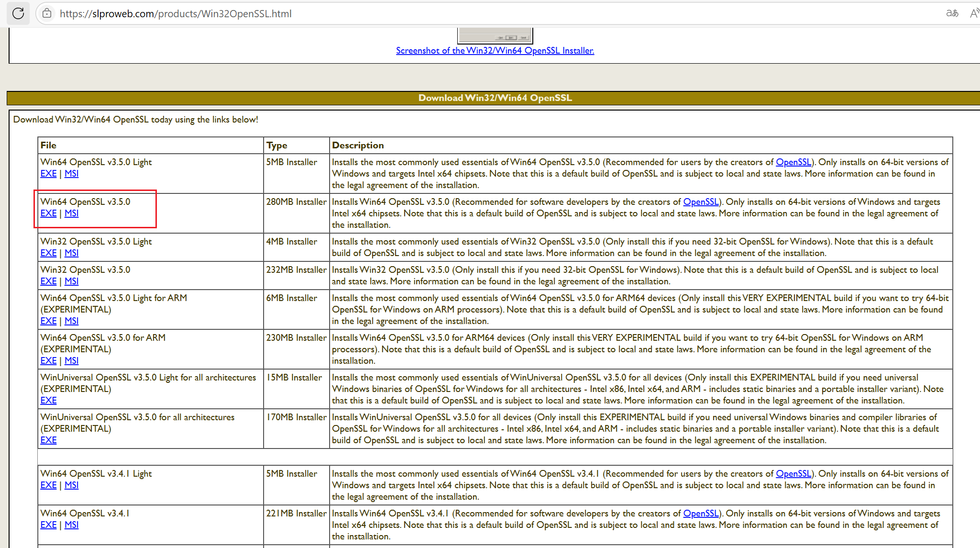Screen dimensions: 980x548
Task: Download Win64 OpenSSL v3.5.0 full MSI
Action: [71, 213]
